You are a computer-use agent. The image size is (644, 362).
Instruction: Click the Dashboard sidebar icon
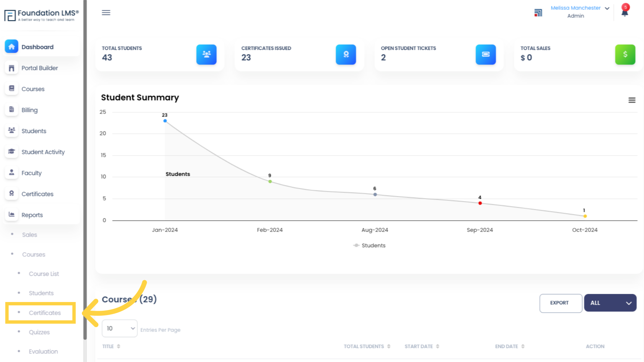(x=11, y=46)
